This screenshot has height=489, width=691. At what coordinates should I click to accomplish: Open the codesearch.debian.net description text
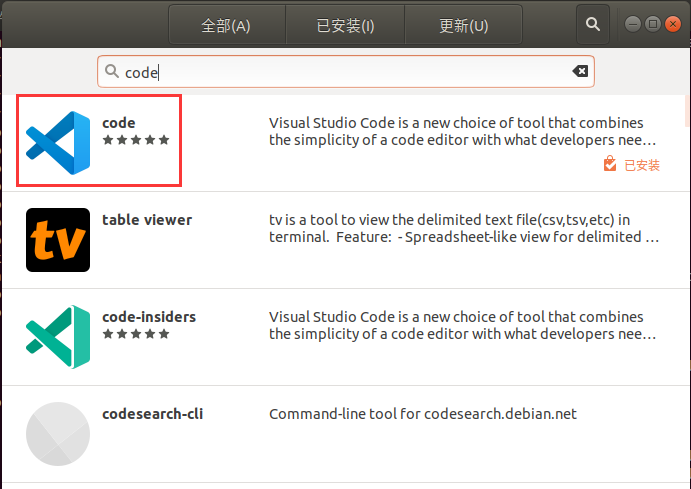(x=423, y=414)
